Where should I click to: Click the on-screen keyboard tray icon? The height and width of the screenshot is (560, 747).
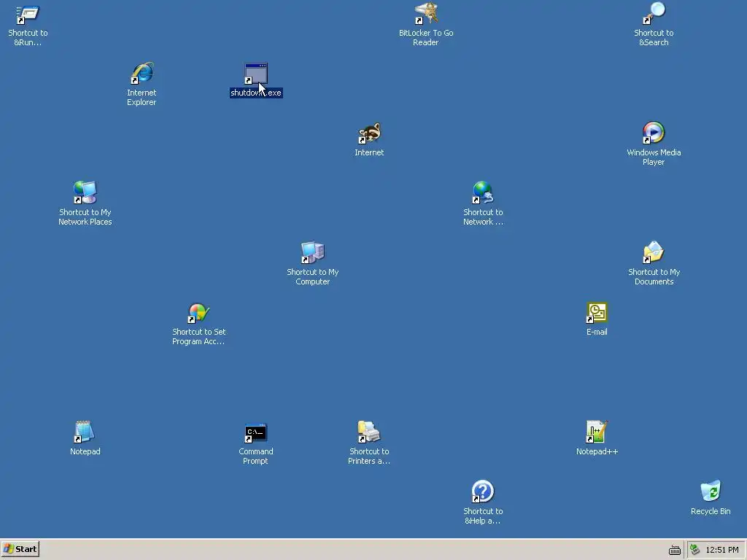(x=675, y=550)
